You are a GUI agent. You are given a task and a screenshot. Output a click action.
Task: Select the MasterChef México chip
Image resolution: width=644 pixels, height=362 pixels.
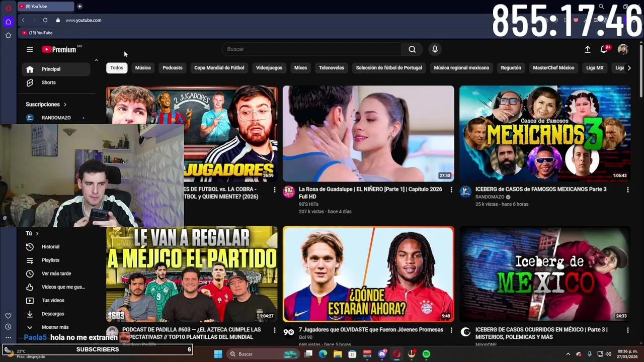553,68
